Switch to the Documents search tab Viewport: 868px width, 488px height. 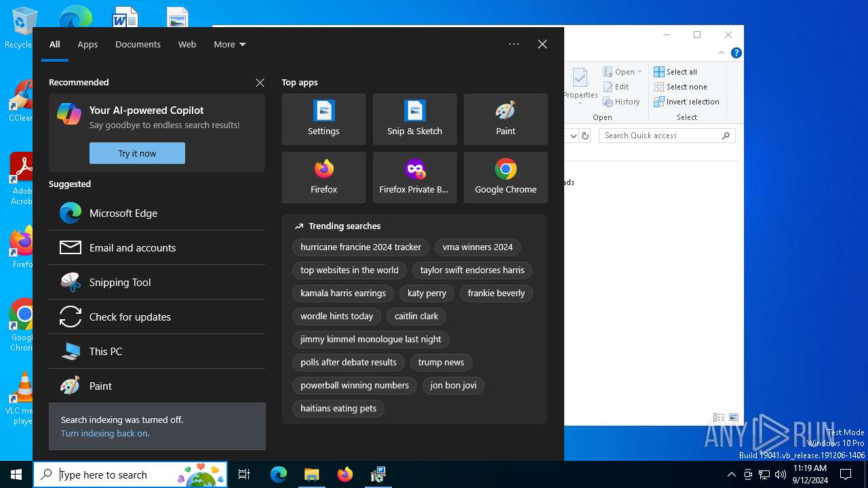138,44
